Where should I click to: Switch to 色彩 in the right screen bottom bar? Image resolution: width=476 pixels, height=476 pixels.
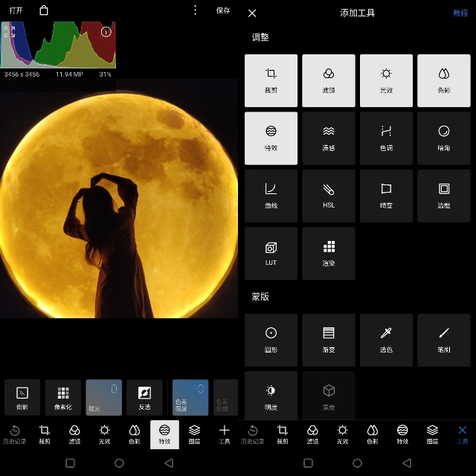[373, 434]
